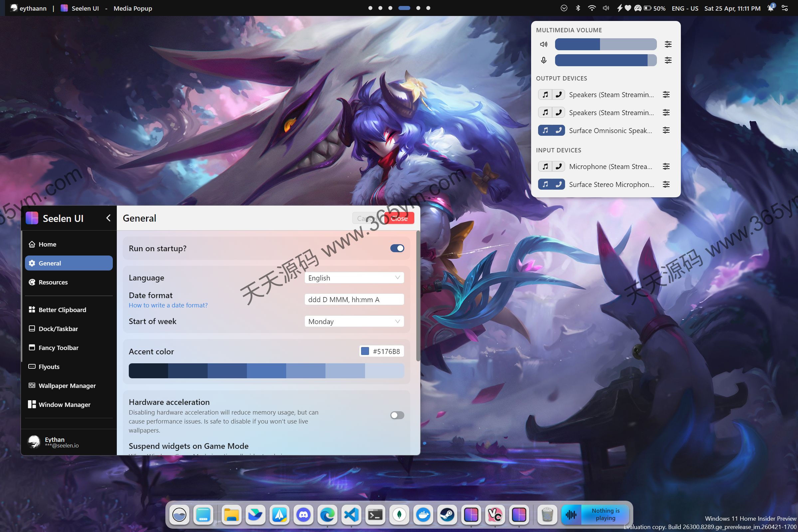798x532 pixels.
Task: Launch the Spark paper-plane mail app from the dock
Action: point(279,515)
